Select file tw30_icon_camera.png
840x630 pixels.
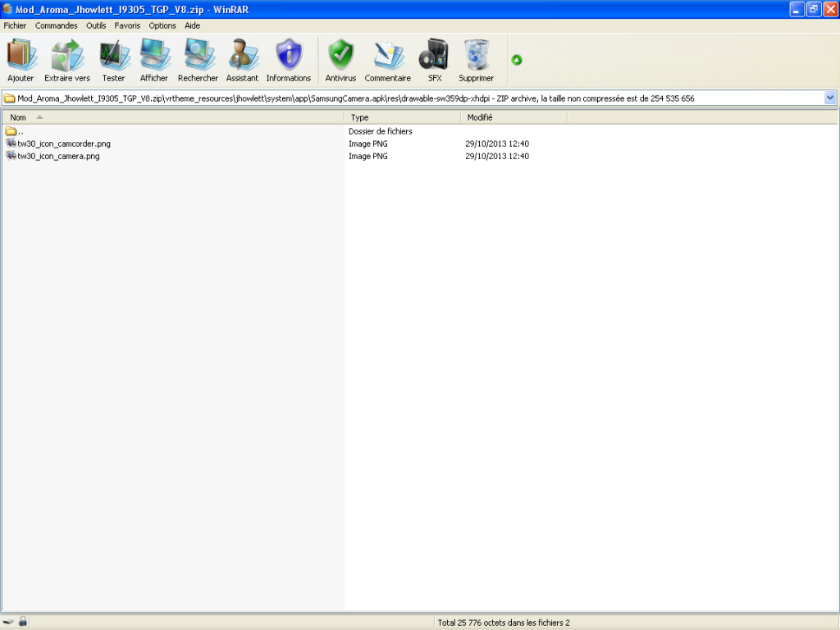(58, 156)
